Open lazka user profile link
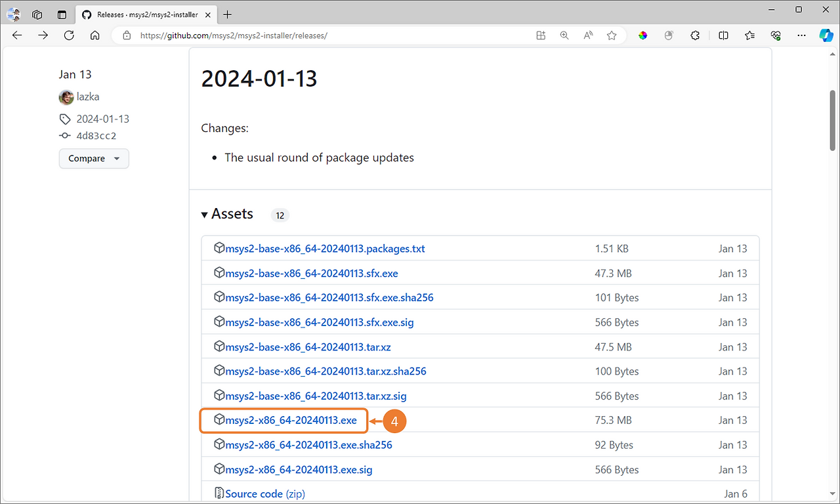Screen dimensions: 840x504 88,96
